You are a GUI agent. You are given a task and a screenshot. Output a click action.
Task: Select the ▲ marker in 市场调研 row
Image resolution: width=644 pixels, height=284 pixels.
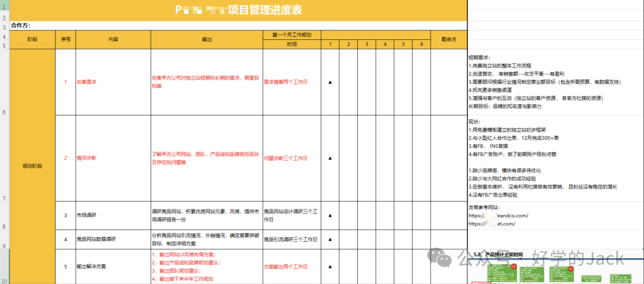click(330, 215)
